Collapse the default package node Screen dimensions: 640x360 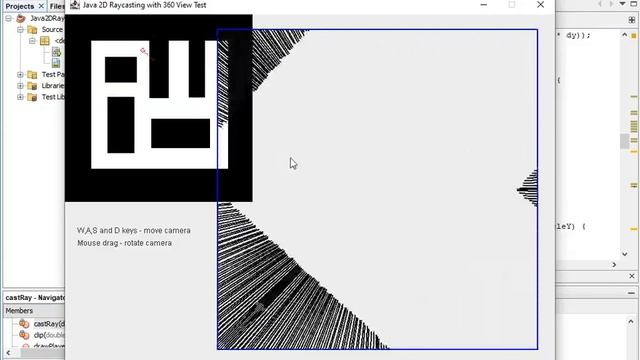(x=32, y=41)
